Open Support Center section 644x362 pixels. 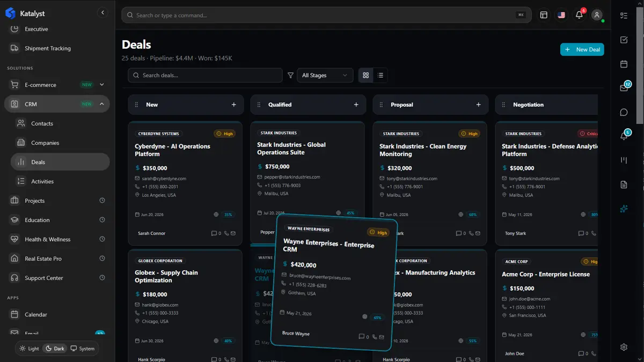point(57,278)
